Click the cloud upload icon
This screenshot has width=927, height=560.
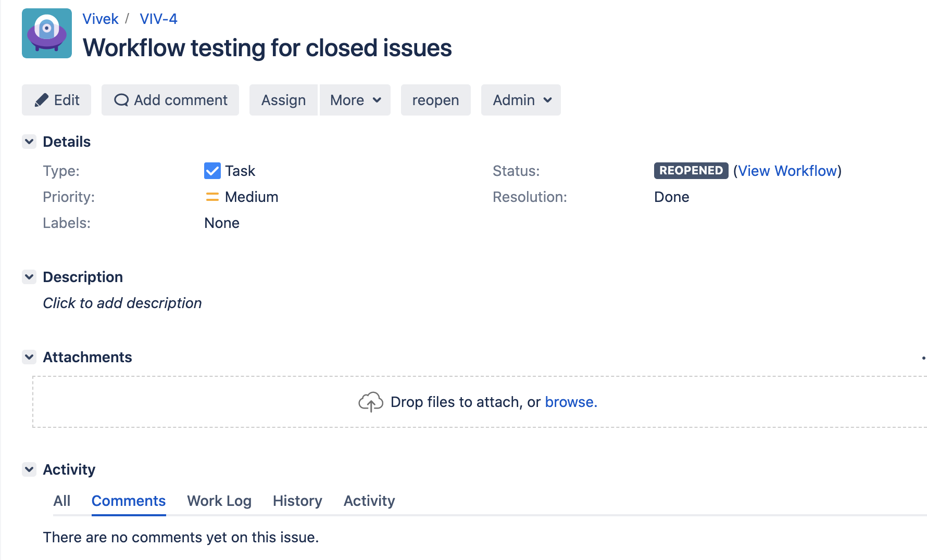coord(371,402)
